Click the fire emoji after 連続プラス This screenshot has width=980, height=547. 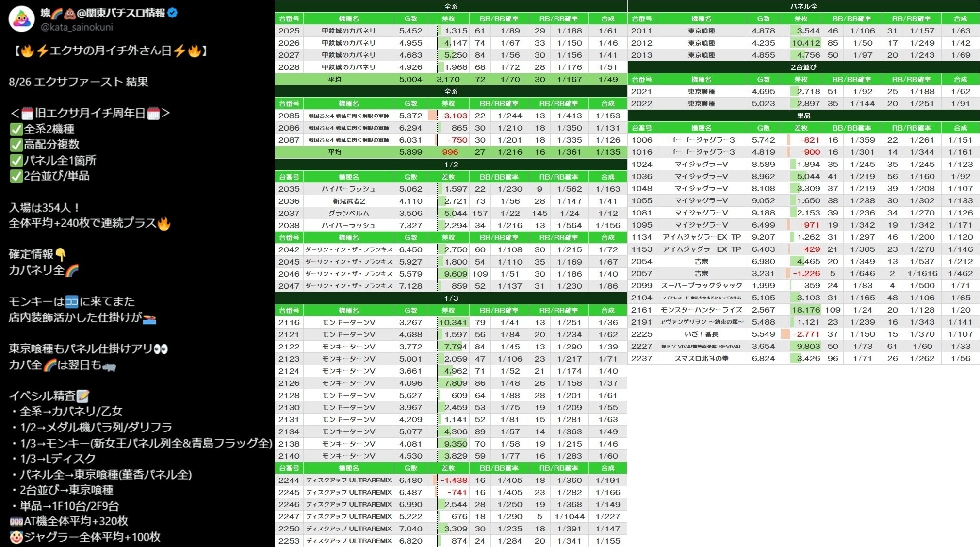click(x=164, y=223)
